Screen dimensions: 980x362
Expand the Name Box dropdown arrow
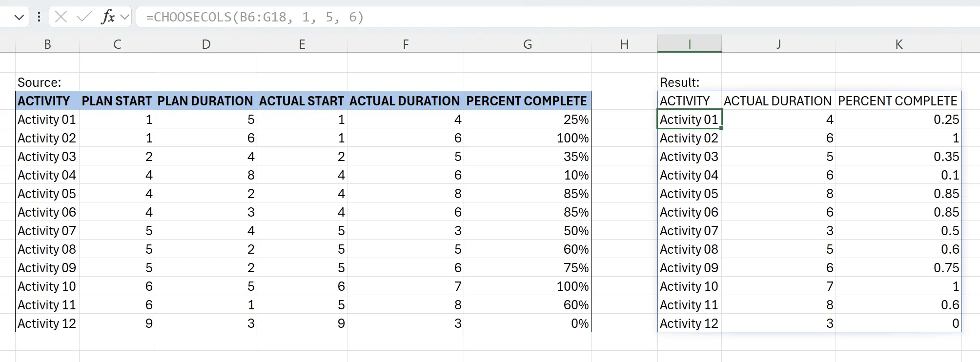click(19, 18)
